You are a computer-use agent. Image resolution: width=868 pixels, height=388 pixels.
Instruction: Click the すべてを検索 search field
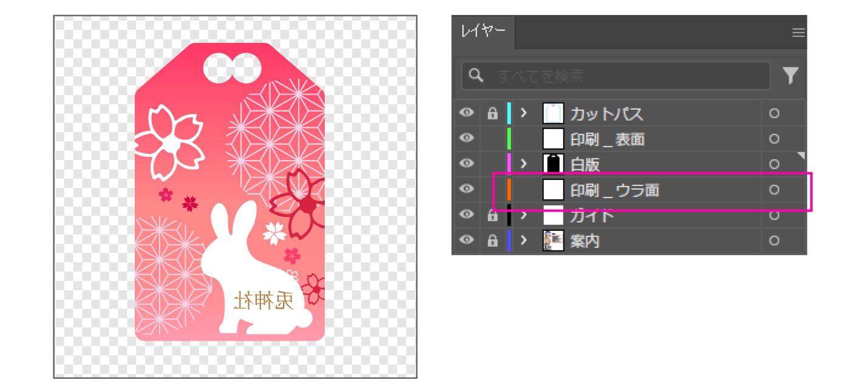tap(615, 76)
